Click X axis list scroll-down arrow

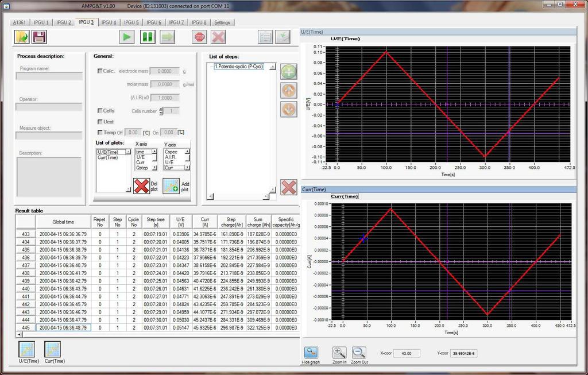(154, 168)
